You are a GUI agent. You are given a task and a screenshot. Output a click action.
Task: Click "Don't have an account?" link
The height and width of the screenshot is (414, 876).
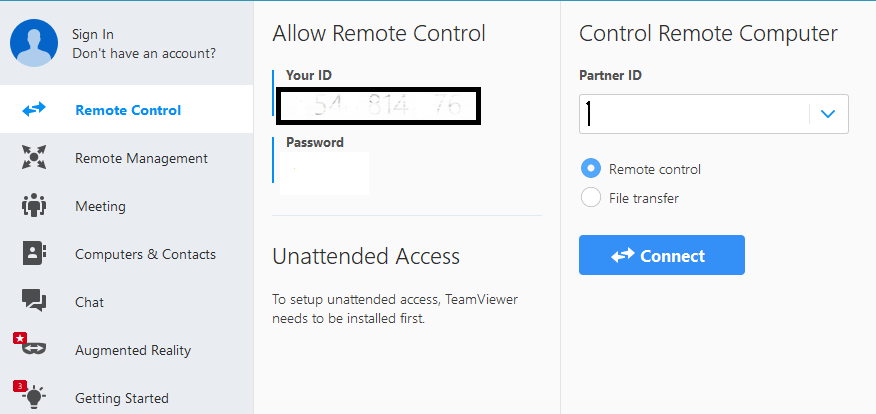[144, 53]
